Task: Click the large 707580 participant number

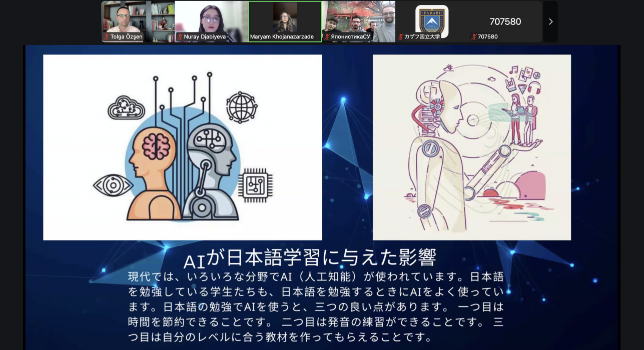Action: pyautogui.click(x=505, y=21)
